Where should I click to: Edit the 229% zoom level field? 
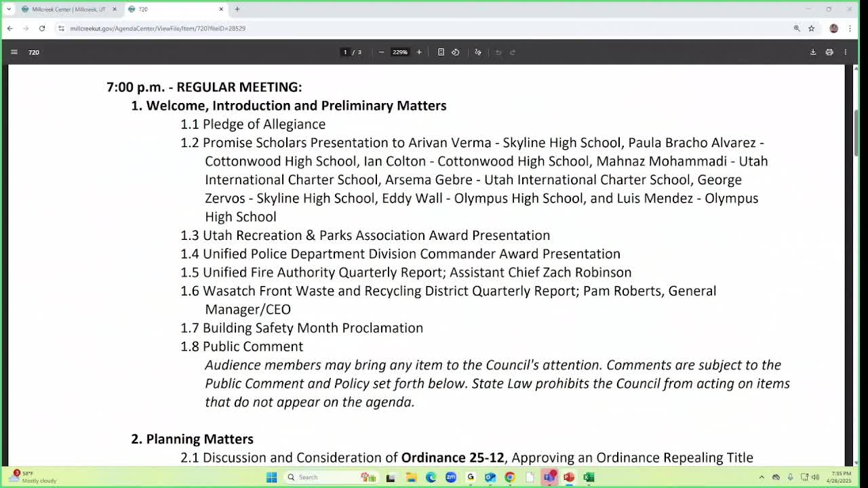tap(400, 52)
